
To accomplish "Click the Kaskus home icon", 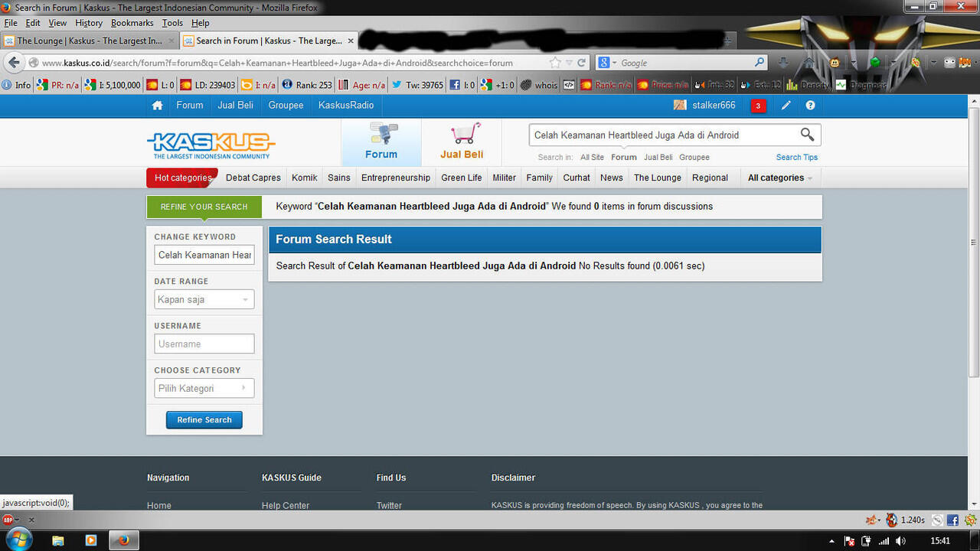I will (158, 106).
